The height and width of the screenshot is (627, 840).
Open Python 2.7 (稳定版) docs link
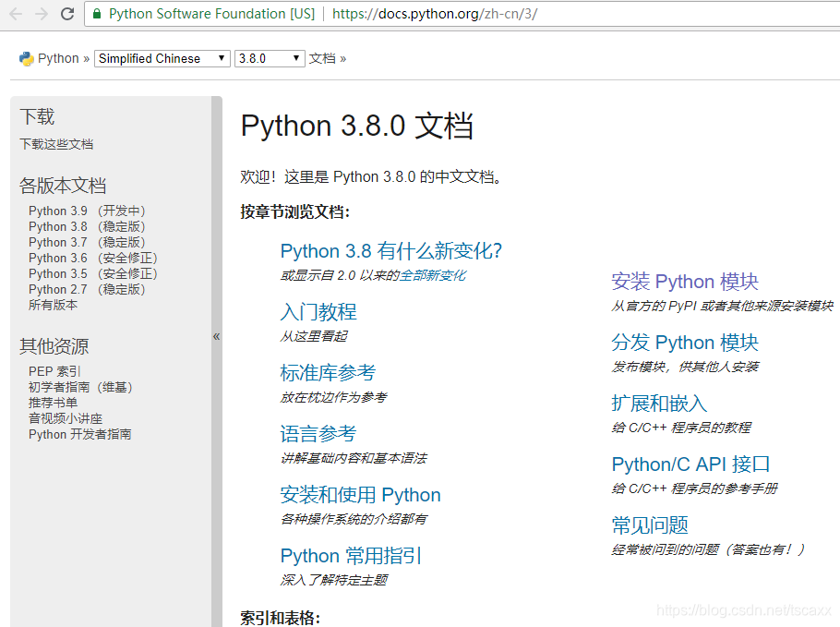tap(87, 289)
